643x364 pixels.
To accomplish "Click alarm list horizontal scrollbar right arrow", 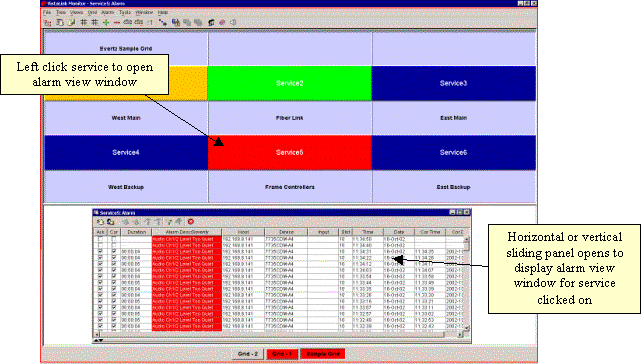I will pyautogui.click(x=460, y=334).
